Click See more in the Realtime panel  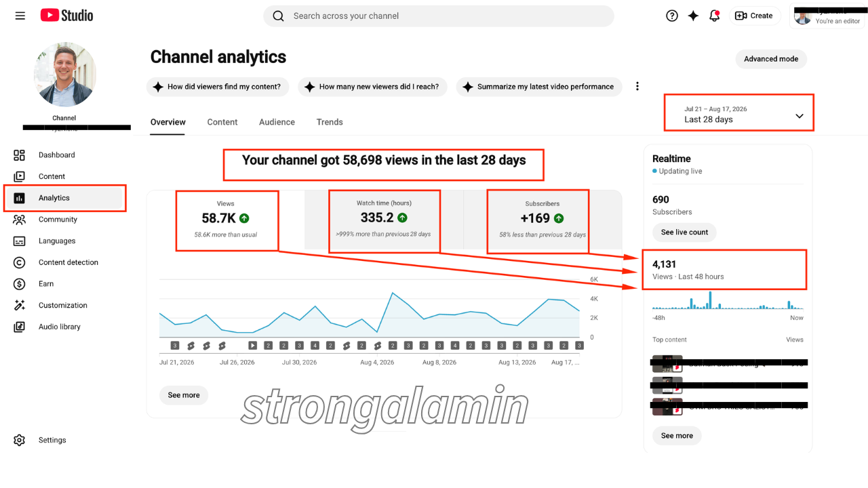coord(677,436)
